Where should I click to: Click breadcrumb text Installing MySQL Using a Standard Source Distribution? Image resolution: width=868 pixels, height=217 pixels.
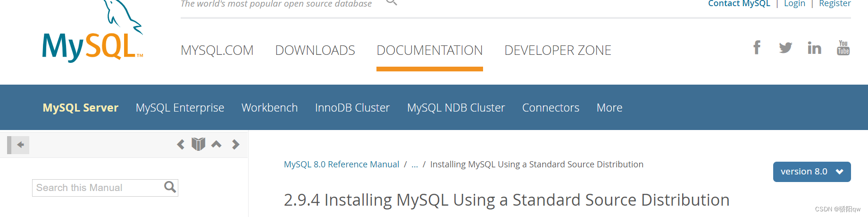(537, 164)
